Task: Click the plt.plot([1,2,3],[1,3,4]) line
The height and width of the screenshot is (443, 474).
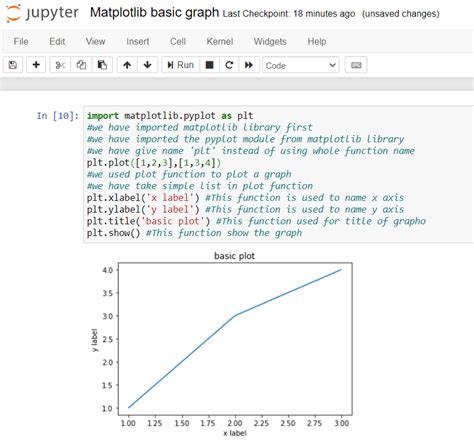Action: click(x=154, y=163)
